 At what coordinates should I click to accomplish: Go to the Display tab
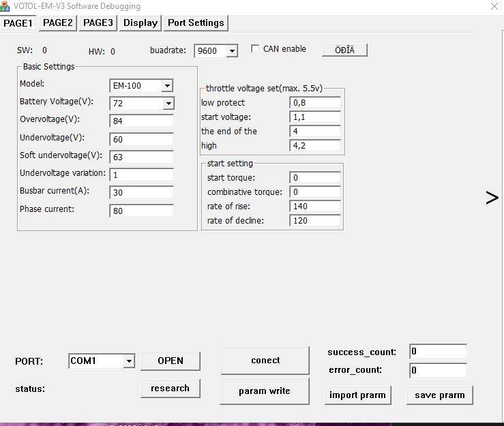pyautogui.click(x=140, y=23)
